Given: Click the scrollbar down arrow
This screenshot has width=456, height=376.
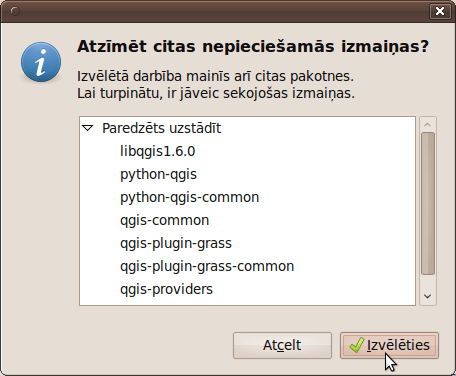Looking at the screenshot, I should [428, 296].
